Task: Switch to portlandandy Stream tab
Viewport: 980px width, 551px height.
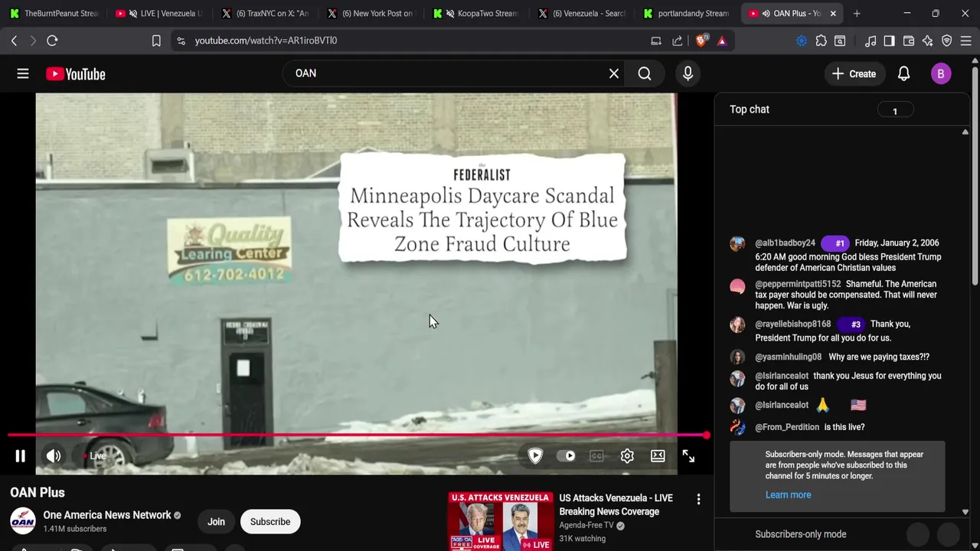Action: point(686,13)
